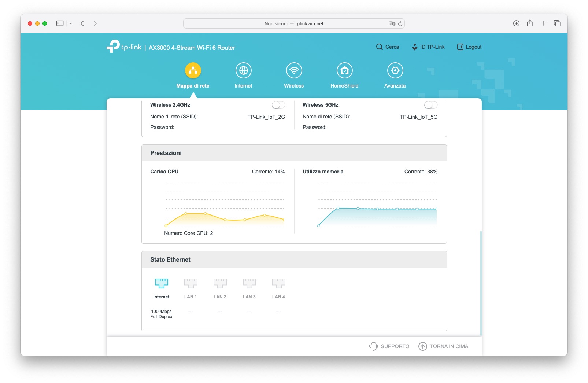Image resolution: width=588 pixels, height=383 pixels.
Task: Open the Avanzata gear icon
Action: pyautogui.click(x=395, y=70)
